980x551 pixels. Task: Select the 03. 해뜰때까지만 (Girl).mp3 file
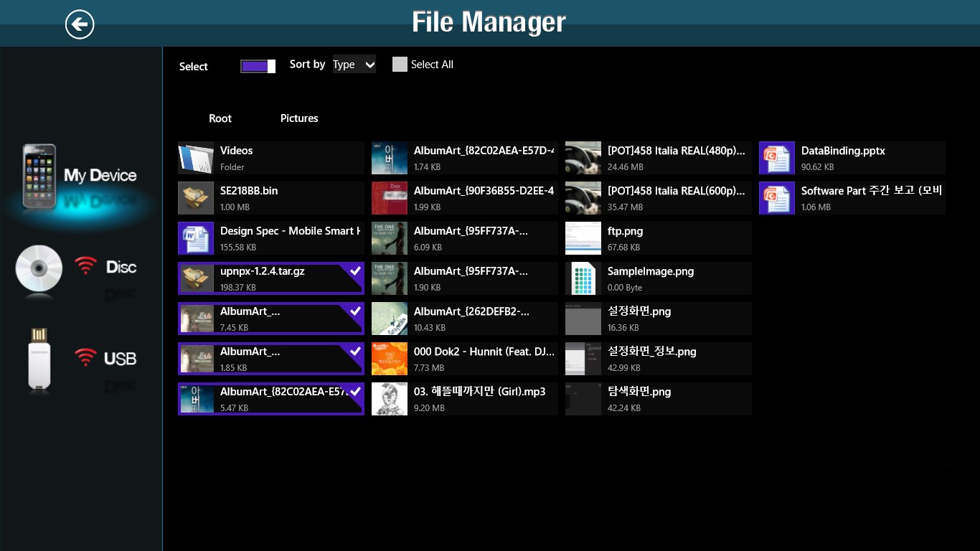(x=464, y=399)
